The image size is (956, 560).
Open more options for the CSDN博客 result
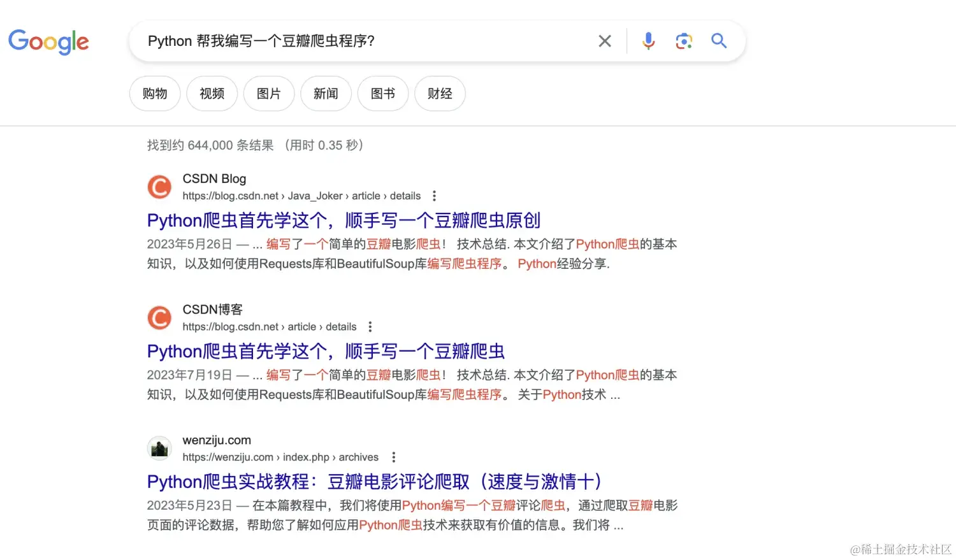[x=370, y=327]
